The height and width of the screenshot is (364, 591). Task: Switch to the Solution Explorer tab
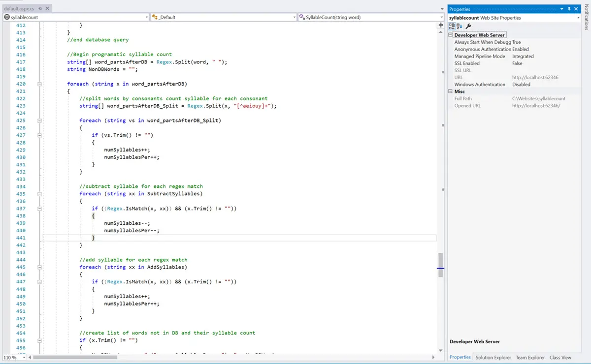493,358
